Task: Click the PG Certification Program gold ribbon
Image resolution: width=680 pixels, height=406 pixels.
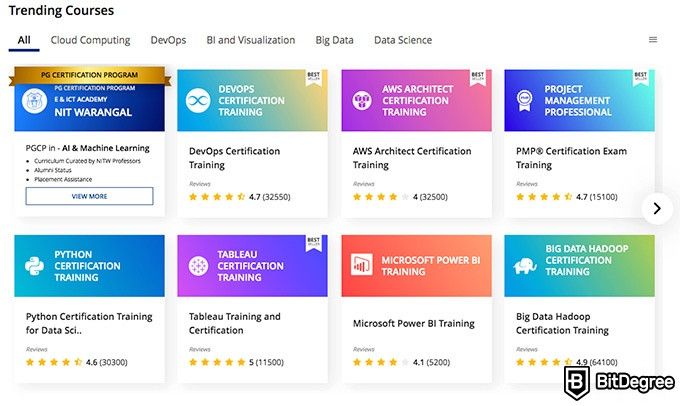Action: coord(90,75)
